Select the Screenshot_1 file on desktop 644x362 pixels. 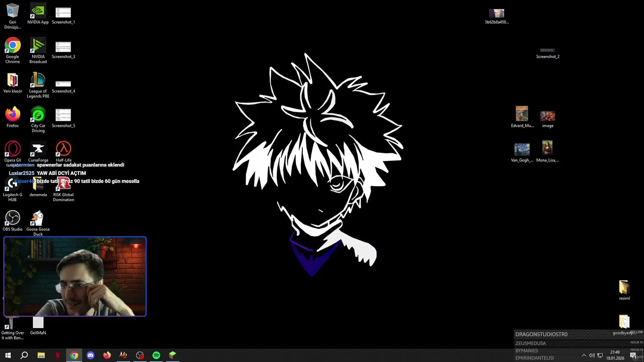[63, 14]
